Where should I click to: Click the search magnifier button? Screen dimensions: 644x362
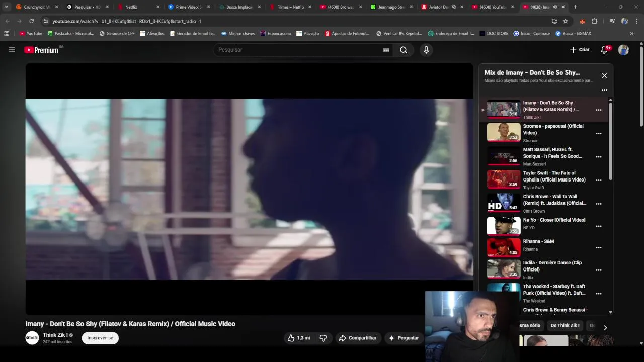[x=404, y=50]
